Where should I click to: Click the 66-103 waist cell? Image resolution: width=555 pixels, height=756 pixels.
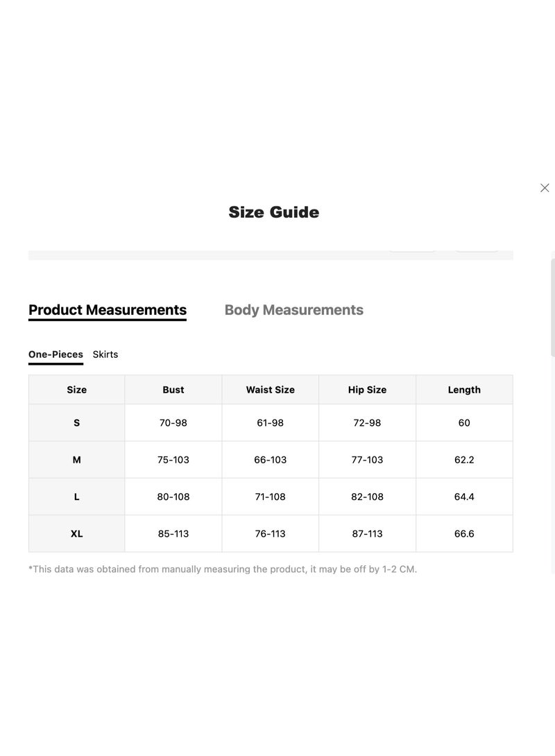coord(270,460)
